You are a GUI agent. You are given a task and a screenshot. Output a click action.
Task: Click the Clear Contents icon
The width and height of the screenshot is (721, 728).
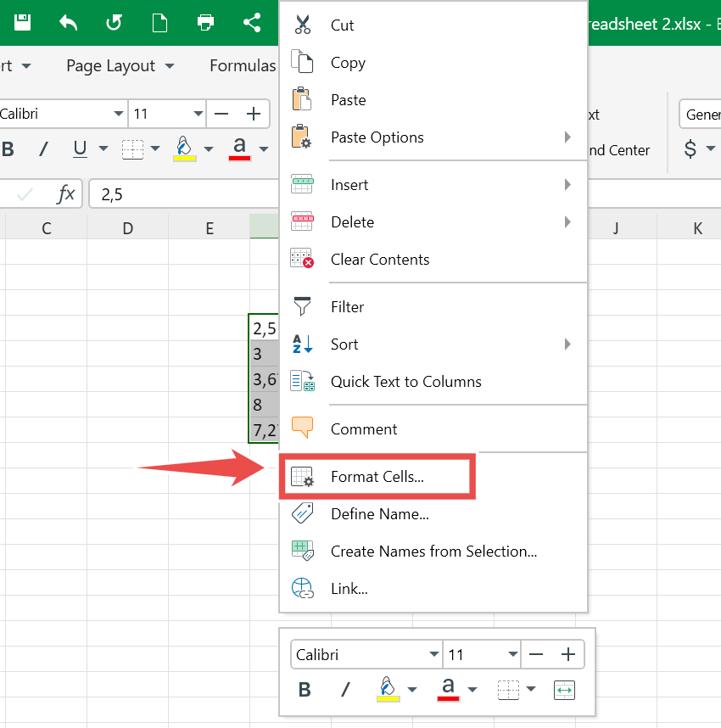click(x=302, y=259)
